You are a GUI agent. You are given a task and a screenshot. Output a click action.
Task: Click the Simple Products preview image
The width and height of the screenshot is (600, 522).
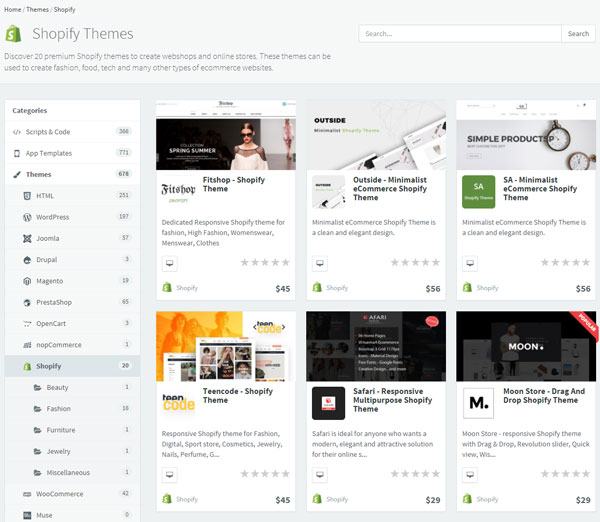click(x=526, y=135)
